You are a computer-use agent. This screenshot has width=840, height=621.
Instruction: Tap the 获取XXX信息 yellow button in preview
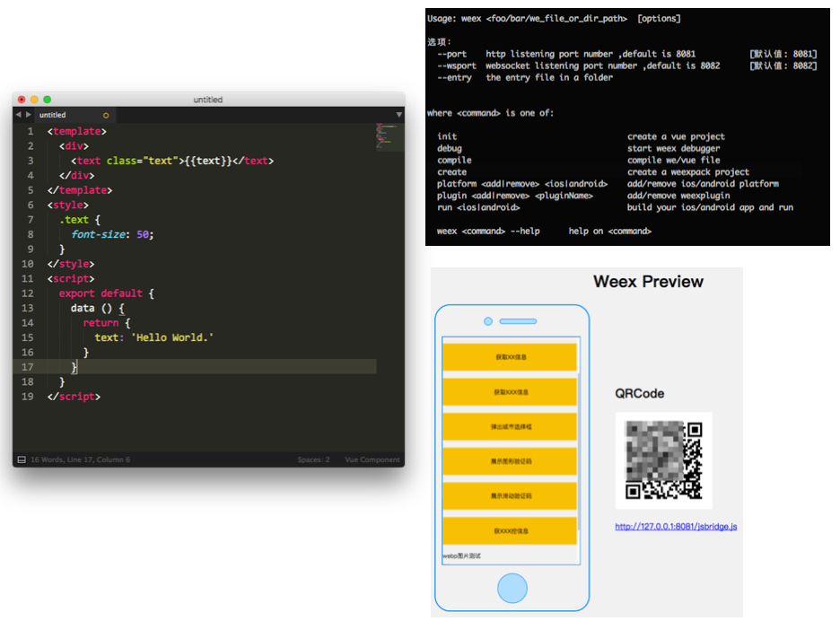[x=510, y=391]
